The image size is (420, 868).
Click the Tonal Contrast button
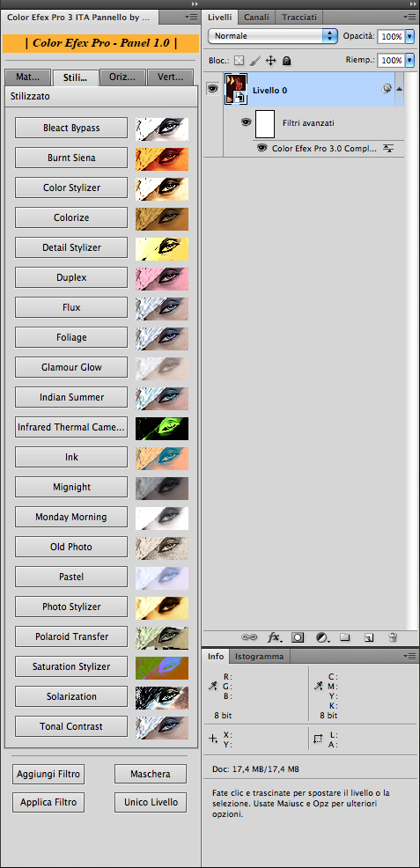71,726
